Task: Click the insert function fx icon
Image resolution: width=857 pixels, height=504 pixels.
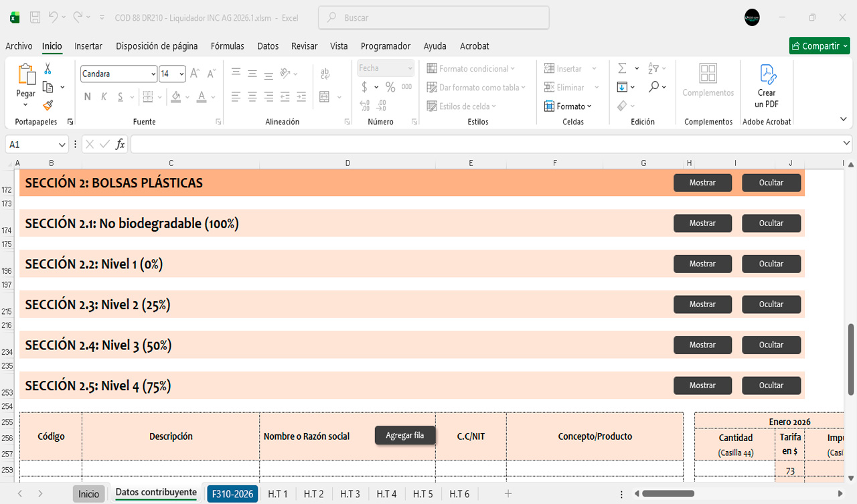Action: click(x=120, y=145)
